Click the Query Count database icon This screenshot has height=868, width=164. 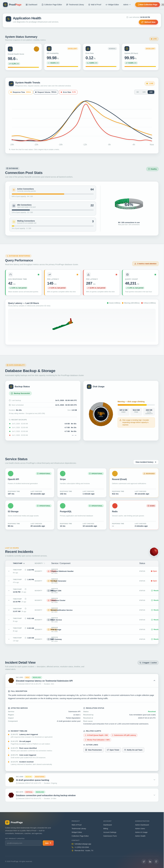click(127, 275)
